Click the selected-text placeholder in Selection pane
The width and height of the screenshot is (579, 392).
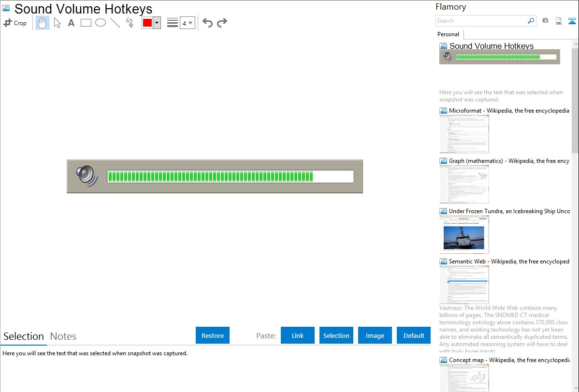pos(95,353)
